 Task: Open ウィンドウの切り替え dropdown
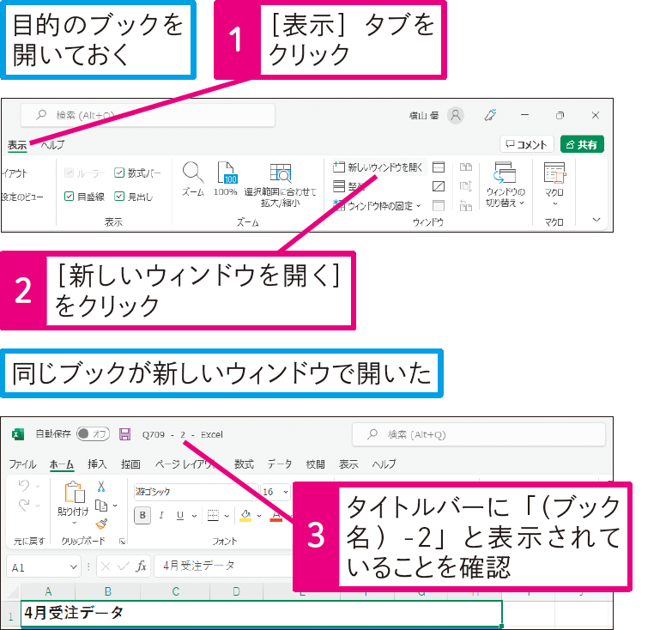point(505,185)
